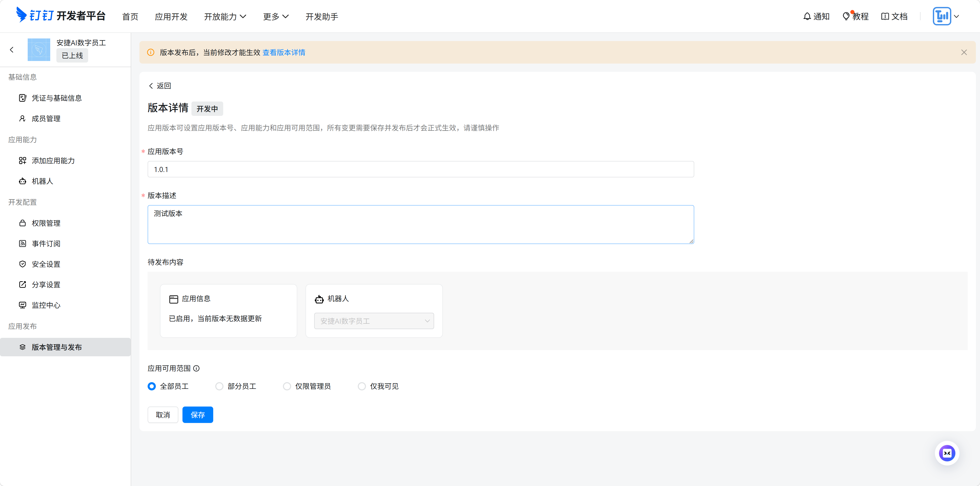
Task: Open 机器人 in sidebar
Action: pos(65,181)
